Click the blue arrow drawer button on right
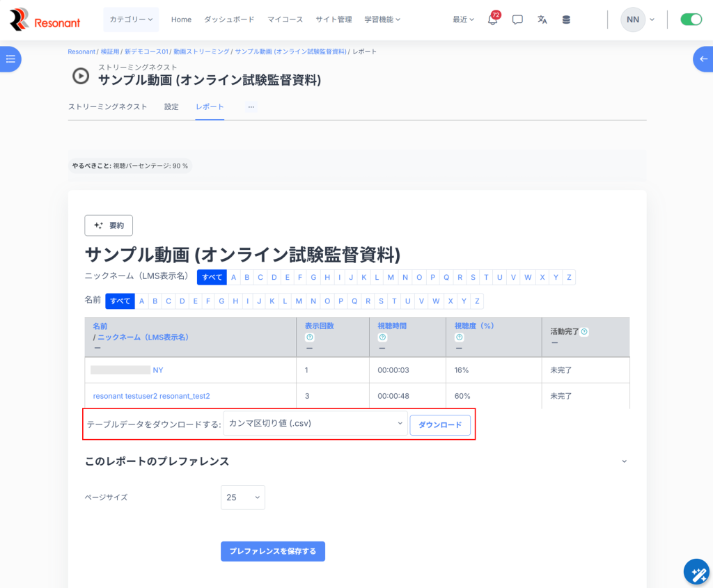Image resolution: width=713 pixels, height=588 pixels. [703, 59]
